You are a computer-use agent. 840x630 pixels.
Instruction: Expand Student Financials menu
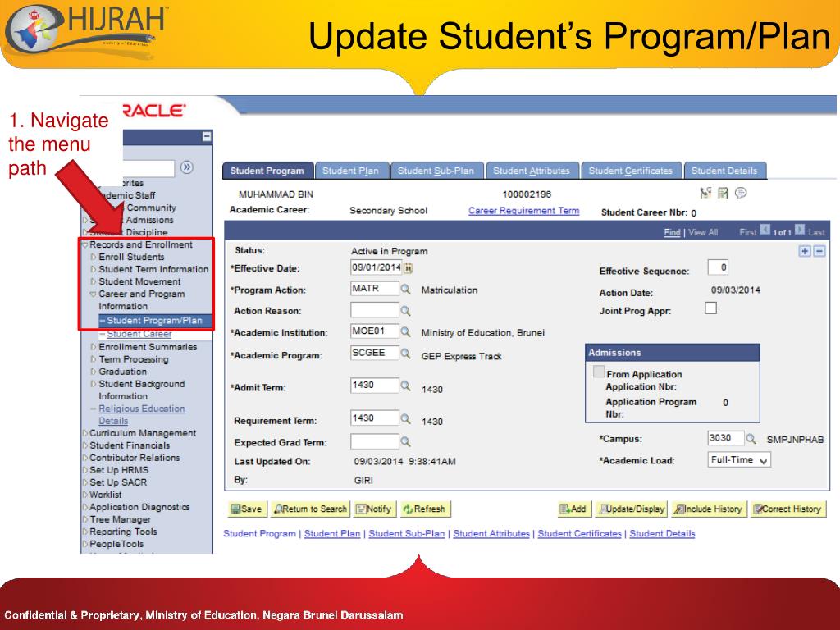tap(85, 445)
